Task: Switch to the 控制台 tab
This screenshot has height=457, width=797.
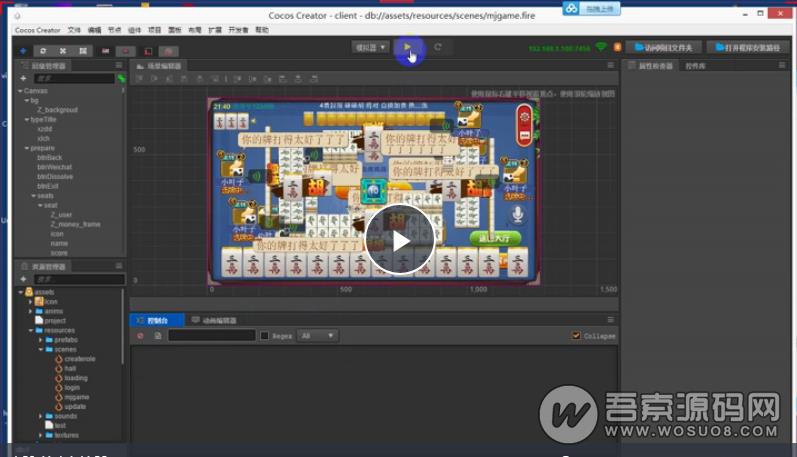Action: 157,320
